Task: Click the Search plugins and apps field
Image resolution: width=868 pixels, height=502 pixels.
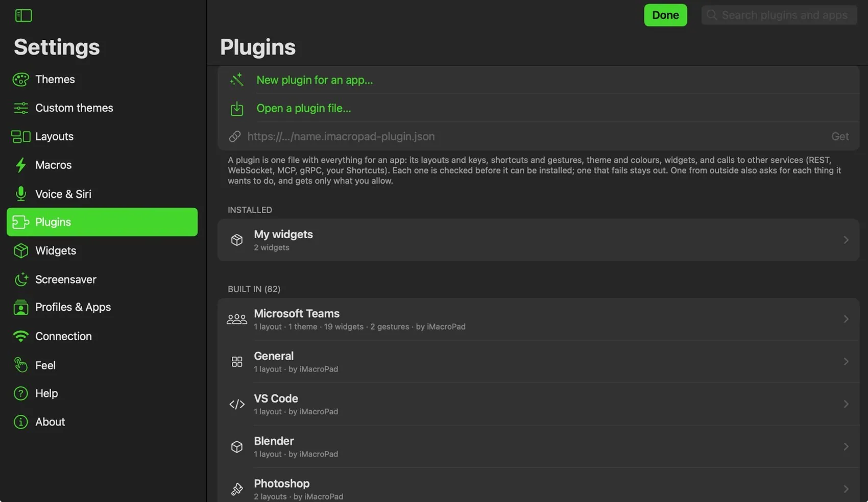Action: [x=779, y=15]
